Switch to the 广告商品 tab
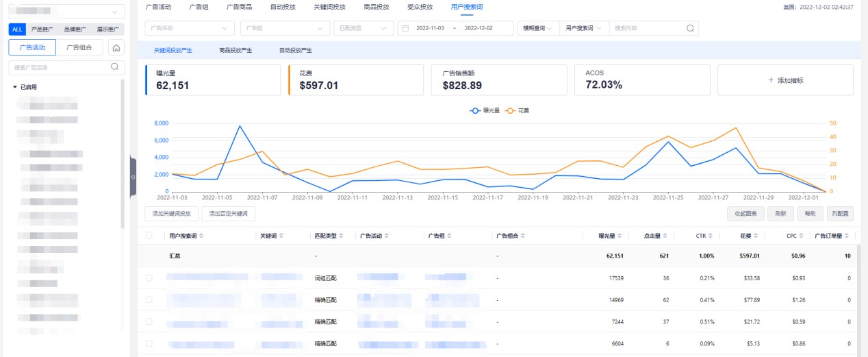 click(239, 6)
